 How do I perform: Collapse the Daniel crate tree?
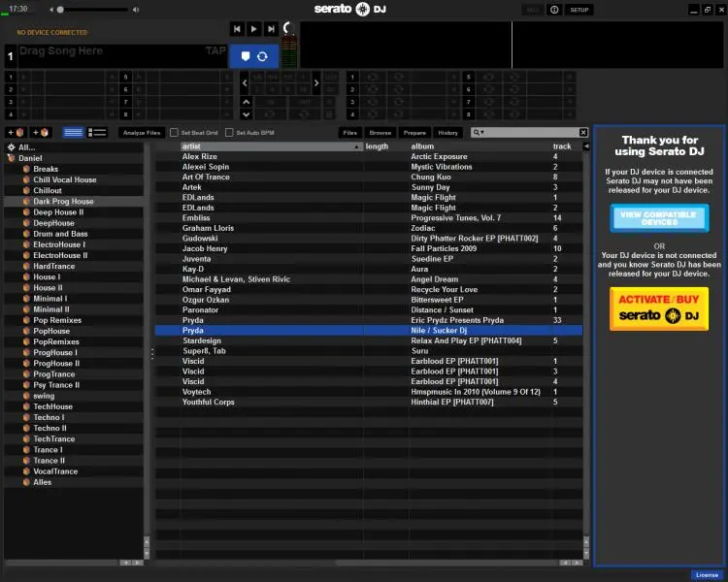(x=11, y=158)
